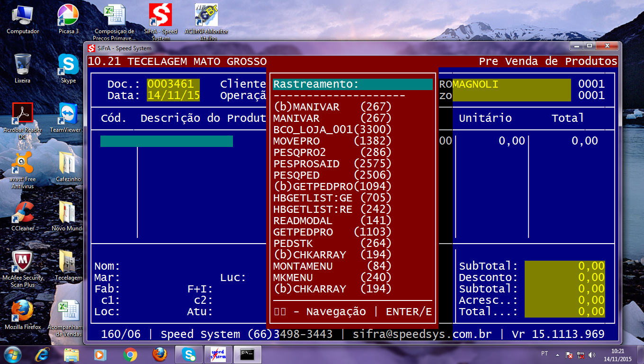Open the Computador desktop icon
Screen dimensions: 644x364
(x=23, y=19)
